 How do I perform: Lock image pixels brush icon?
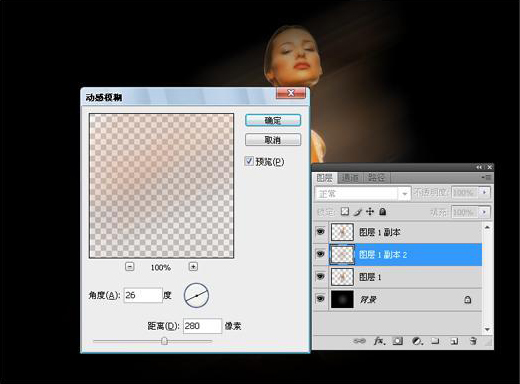[358, 212]
